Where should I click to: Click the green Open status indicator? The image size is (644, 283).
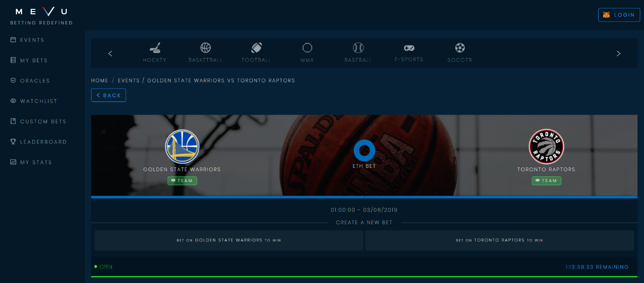tap(103, 267)
